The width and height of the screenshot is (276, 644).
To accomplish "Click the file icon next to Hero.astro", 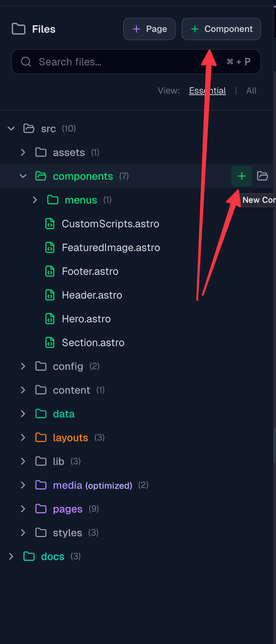I will 50,319.
